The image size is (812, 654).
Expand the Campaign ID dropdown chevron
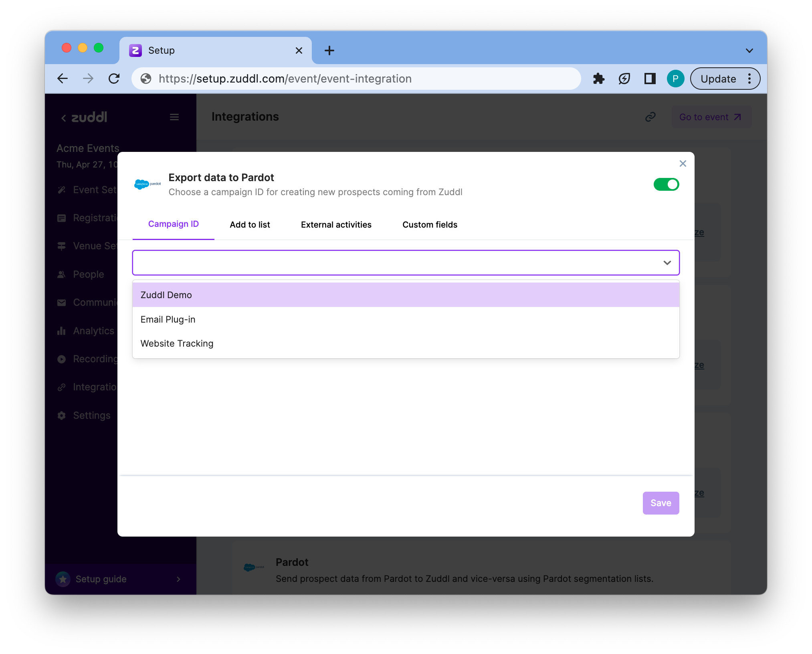click(667, 263)
